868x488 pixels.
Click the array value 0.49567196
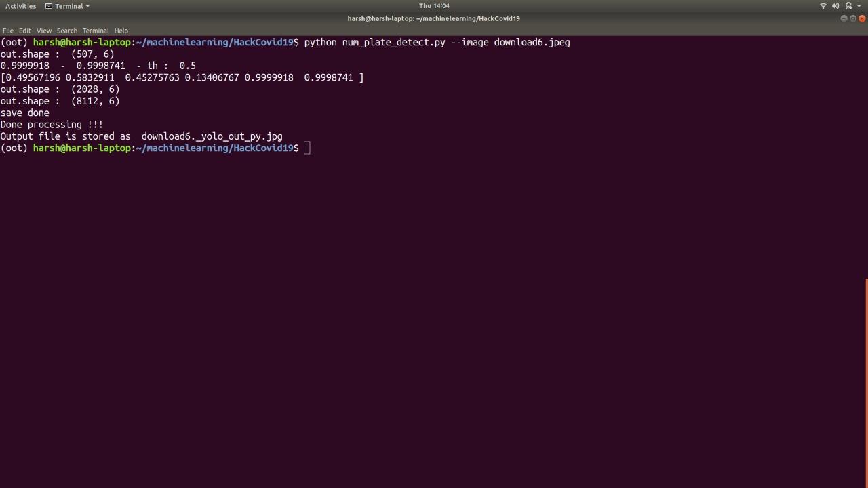tap(33, 77)
